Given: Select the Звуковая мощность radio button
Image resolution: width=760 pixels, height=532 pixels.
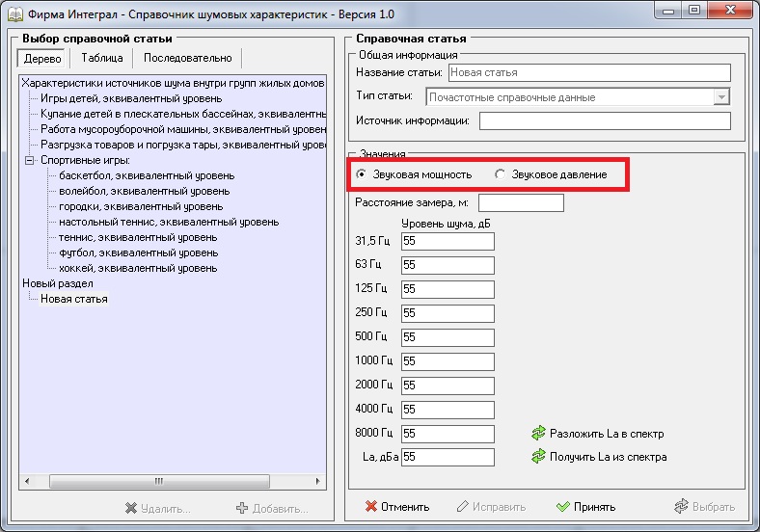Looking at the screenshot, I should pyautogui.click(x=362, y=174).
